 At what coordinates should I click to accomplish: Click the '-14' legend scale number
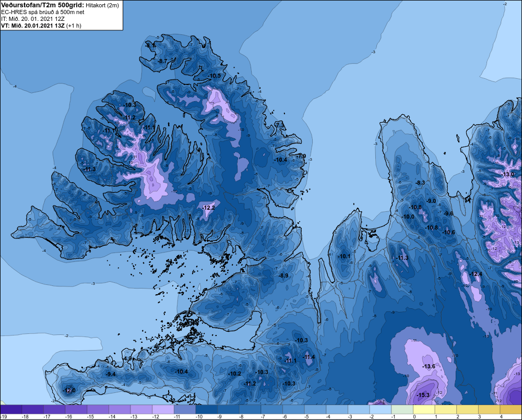(112, 417)
